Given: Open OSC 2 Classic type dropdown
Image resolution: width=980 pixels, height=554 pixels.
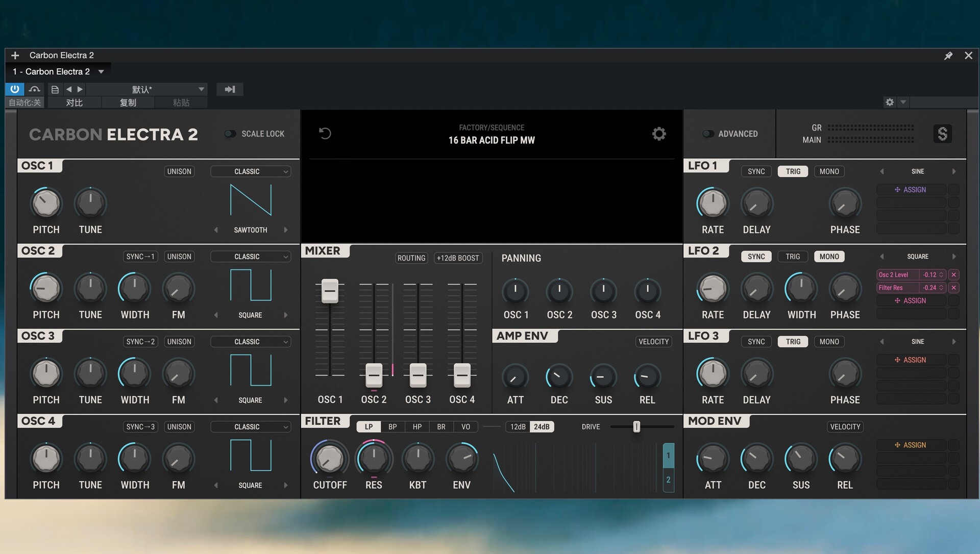Looking at the screenshot, I should [x=251, y=257].
